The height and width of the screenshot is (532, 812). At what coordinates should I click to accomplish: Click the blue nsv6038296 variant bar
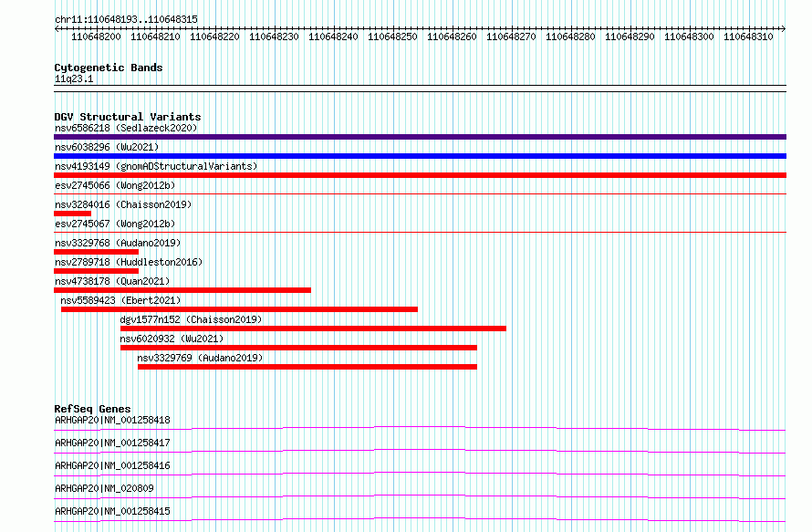click(x=420, y=156)
